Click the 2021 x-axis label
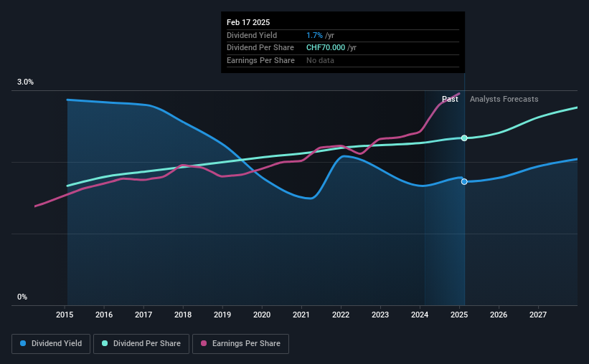 301,315
